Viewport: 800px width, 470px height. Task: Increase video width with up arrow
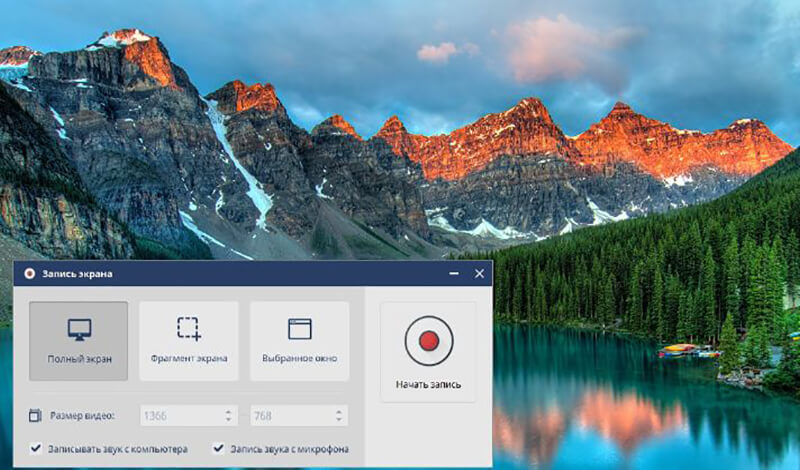tap(229, 410)
